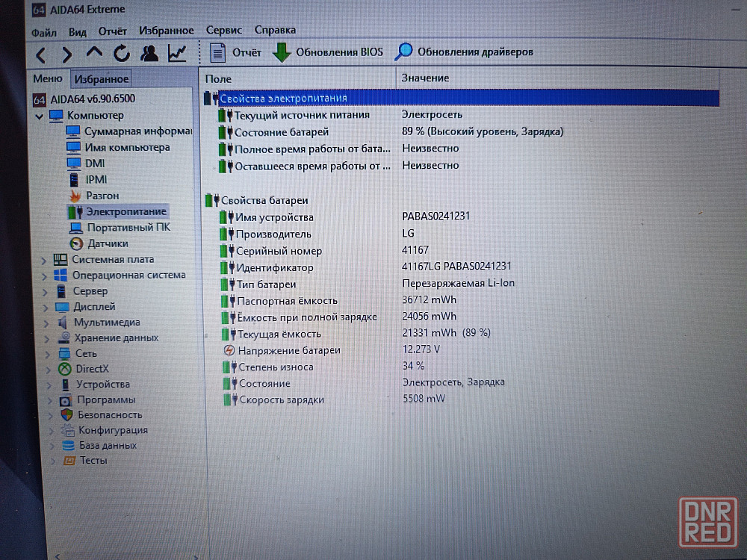Click the Сеть network icon
Viewport: 747px width, 560px height.
tap(64, 353)
